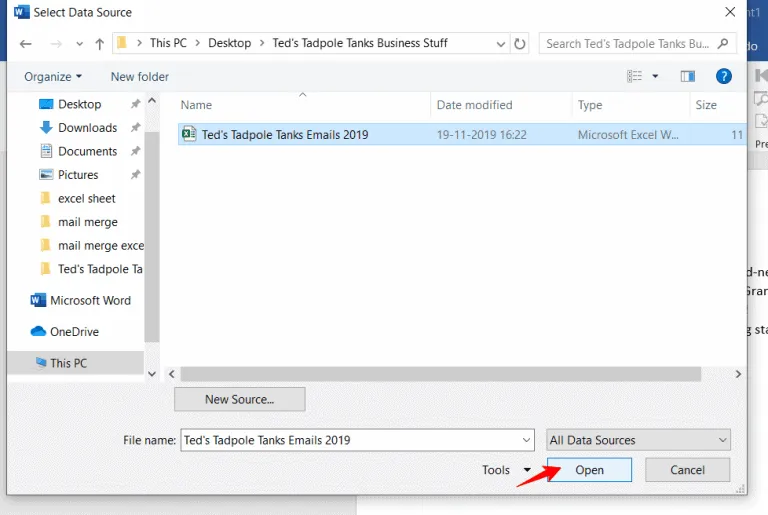Click the Excel icon of the listed file
768x515 pixels.
189,134
